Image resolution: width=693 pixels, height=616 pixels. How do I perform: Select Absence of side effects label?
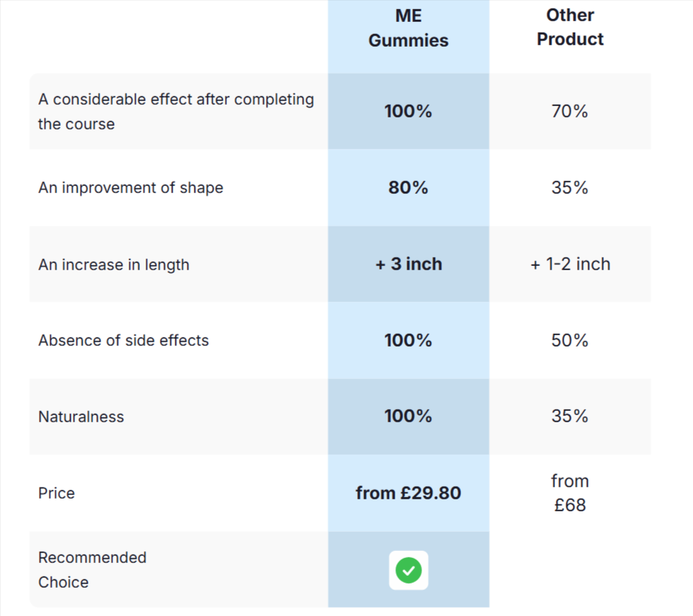coord(124,340)
